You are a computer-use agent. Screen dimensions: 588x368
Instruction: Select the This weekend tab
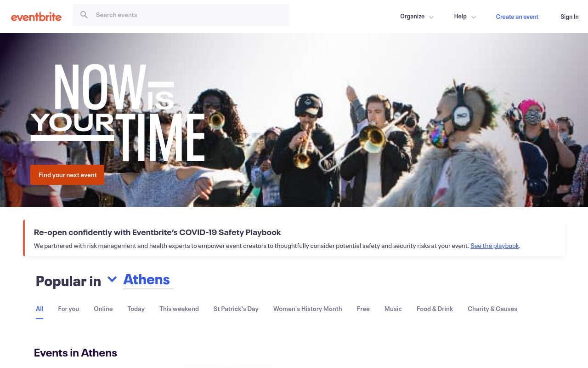click(179, 309)
